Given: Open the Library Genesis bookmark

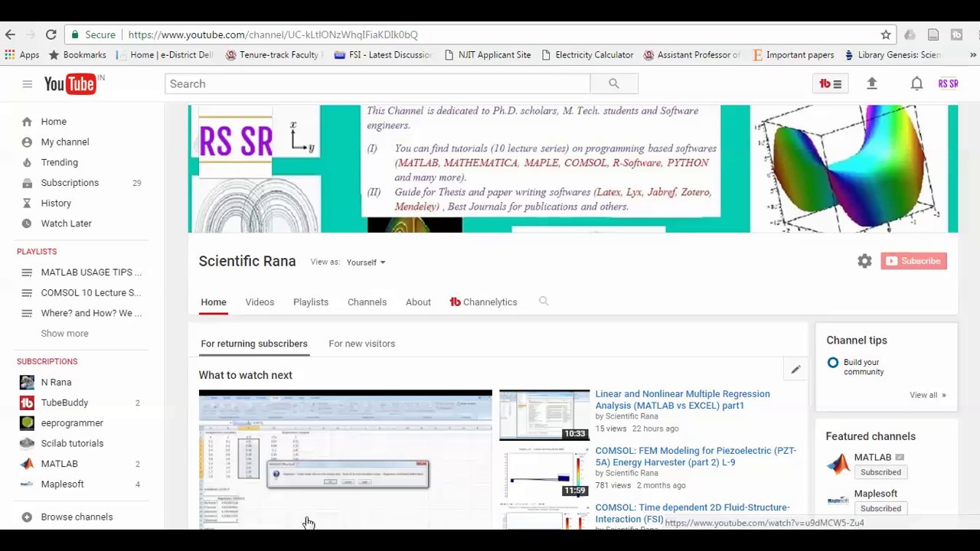Looking at the screenshot, I should click(892, 55).
